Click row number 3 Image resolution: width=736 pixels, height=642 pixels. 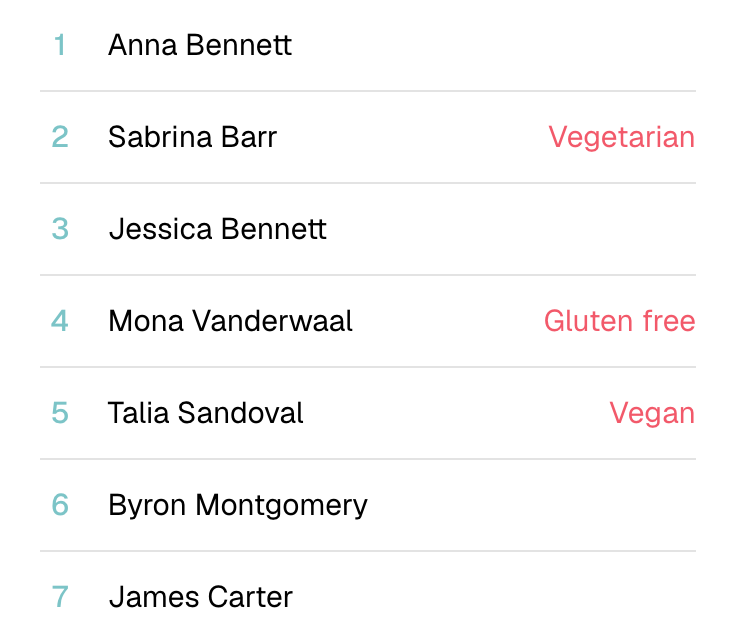60,229
